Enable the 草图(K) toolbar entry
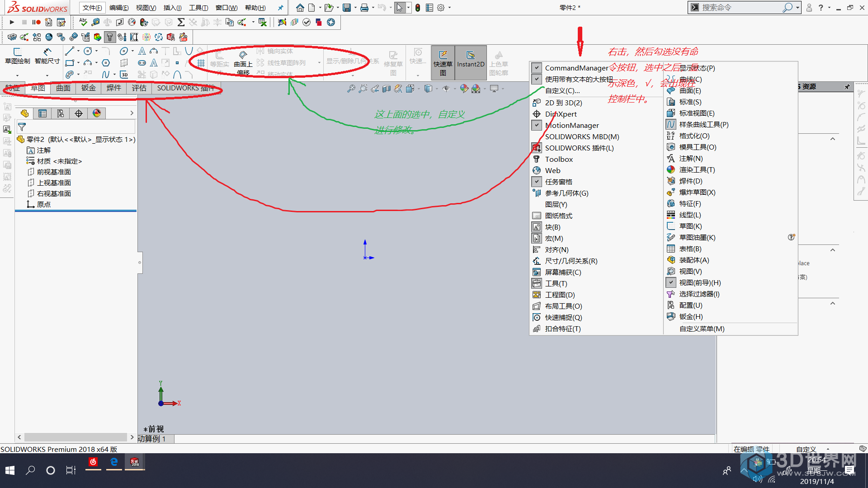This screenshot has width=868, height=488. pos(690,226)
